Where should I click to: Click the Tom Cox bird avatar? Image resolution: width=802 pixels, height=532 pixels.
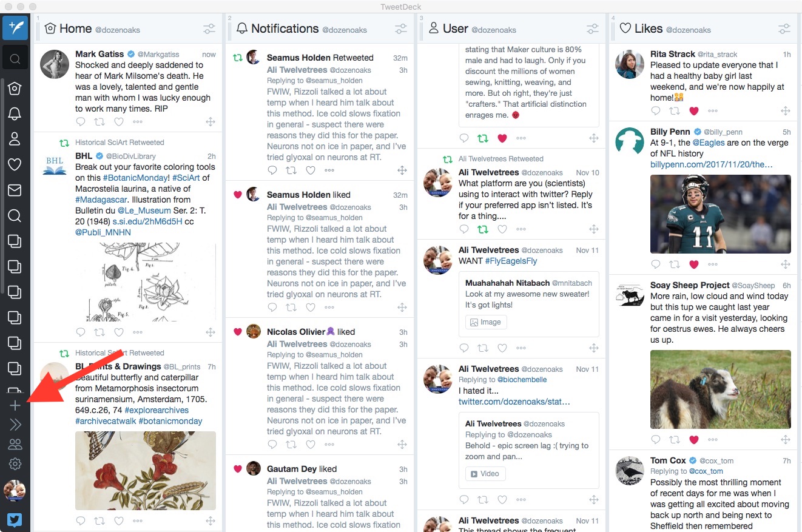click(x=629, y=471)
